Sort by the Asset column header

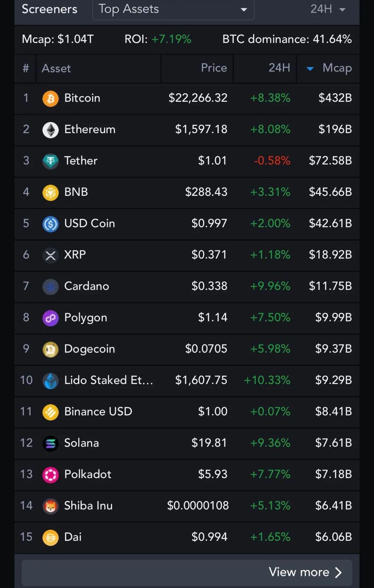click(x=56, y=69)
